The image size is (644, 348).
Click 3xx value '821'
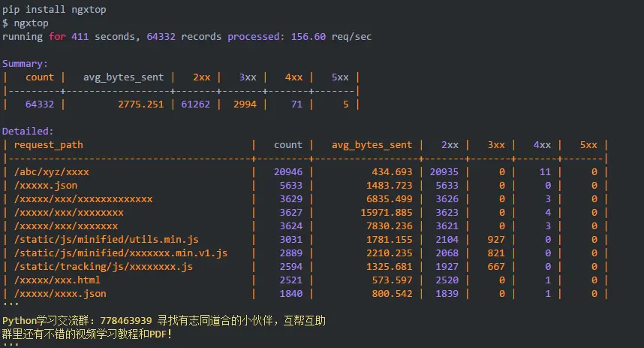coord(496,253)
